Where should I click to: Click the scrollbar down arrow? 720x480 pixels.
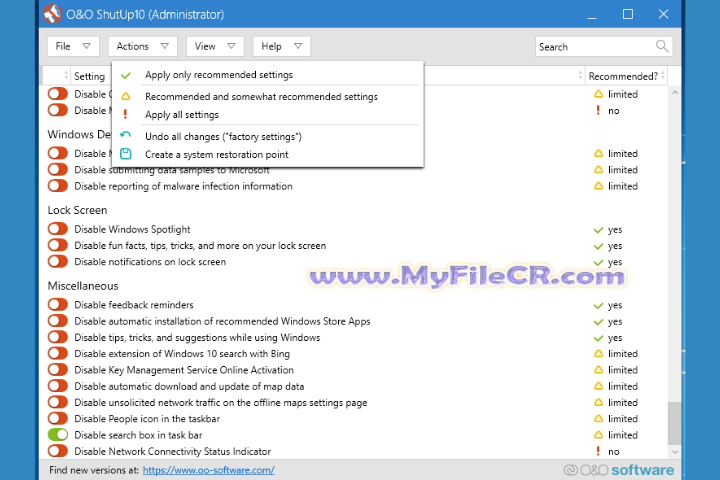[x=675, y=452]
